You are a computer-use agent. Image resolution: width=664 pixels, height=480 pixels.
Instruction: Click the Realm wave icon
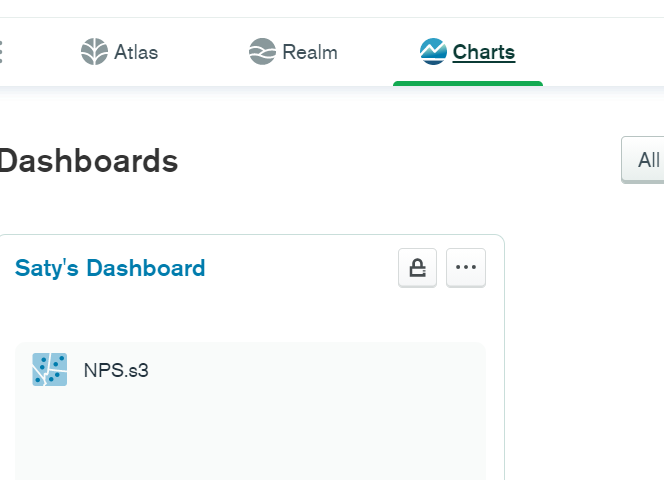[262, 52]
